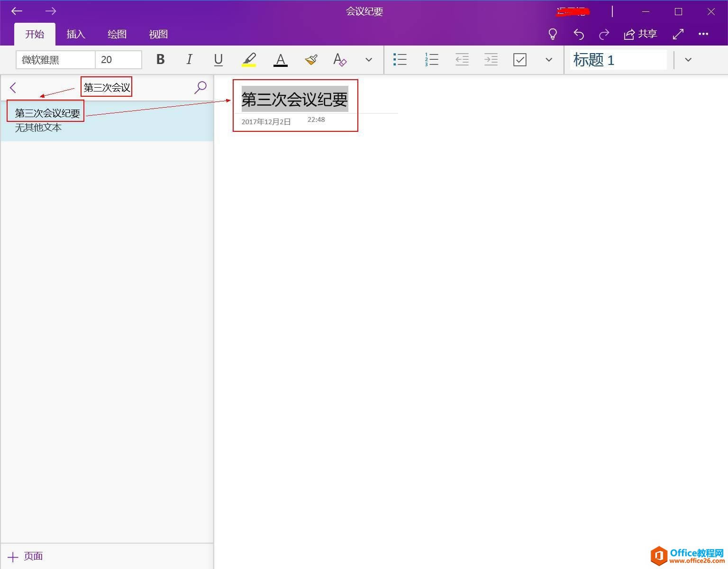Insert a to-do checkbox tag
The image size is (728, 569).
coord(520,60)
